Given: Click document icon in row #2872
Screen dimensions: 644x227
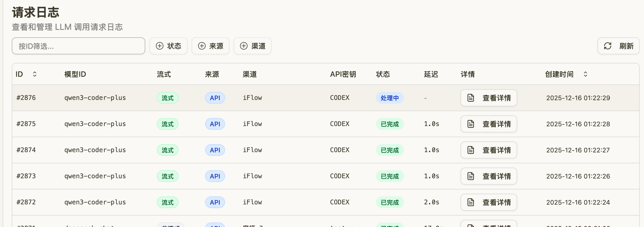Looking at the screenshot, I should (x=471, y=202).
